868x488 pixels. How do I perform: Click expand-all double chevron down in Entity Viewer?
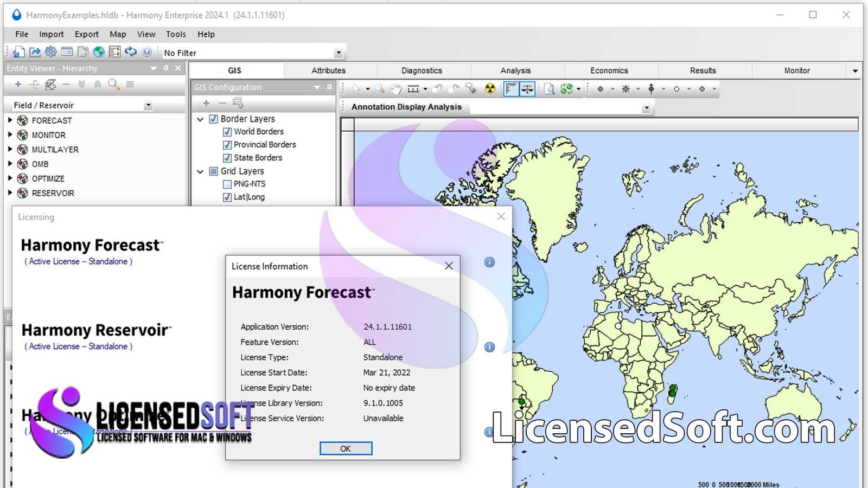(x=81, y=84)
